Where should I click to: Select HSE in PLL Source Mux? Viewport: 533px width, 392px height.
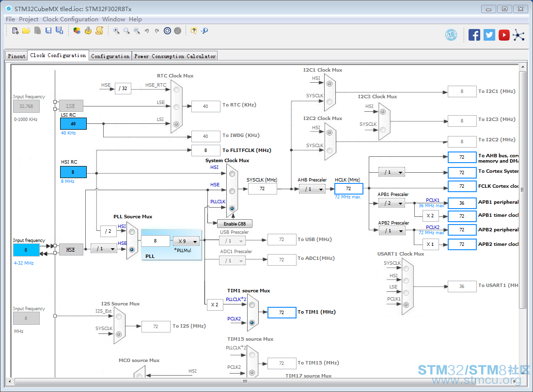click(132, 250)
